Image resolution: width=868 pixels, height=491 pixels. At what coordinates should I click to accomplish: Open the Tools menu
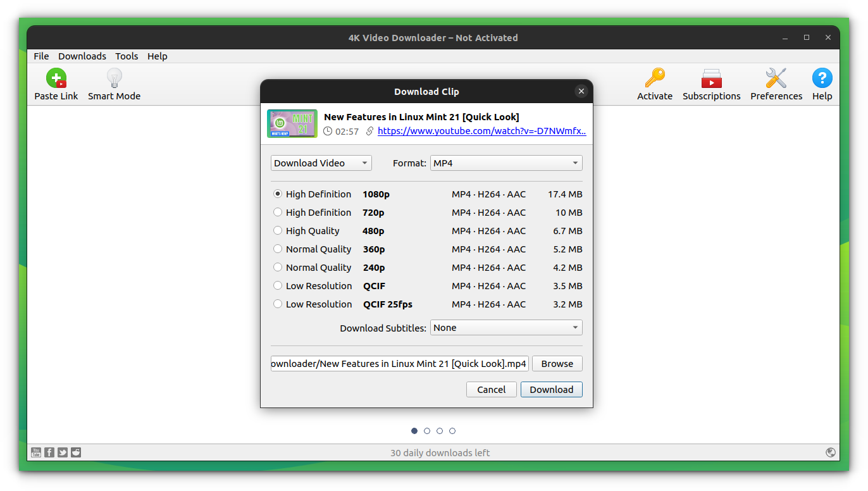click(127, 56)
